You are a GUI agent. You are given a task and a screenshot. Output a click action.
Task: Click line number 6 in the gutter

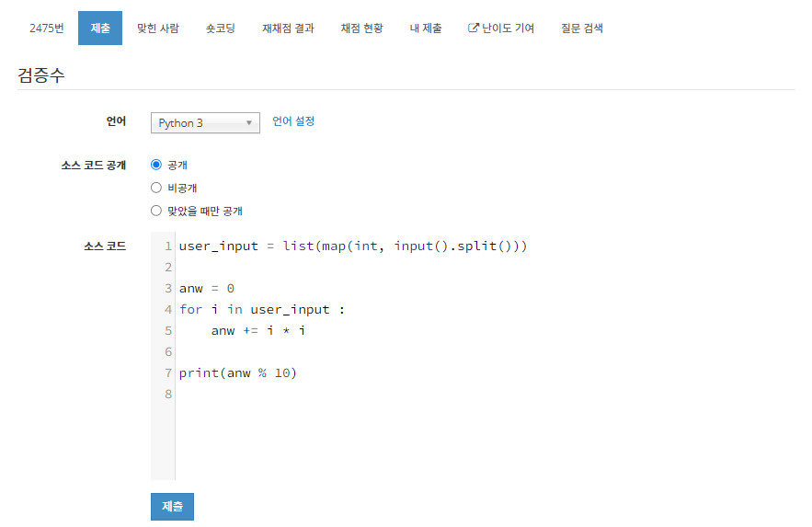(x=168, y=351)
